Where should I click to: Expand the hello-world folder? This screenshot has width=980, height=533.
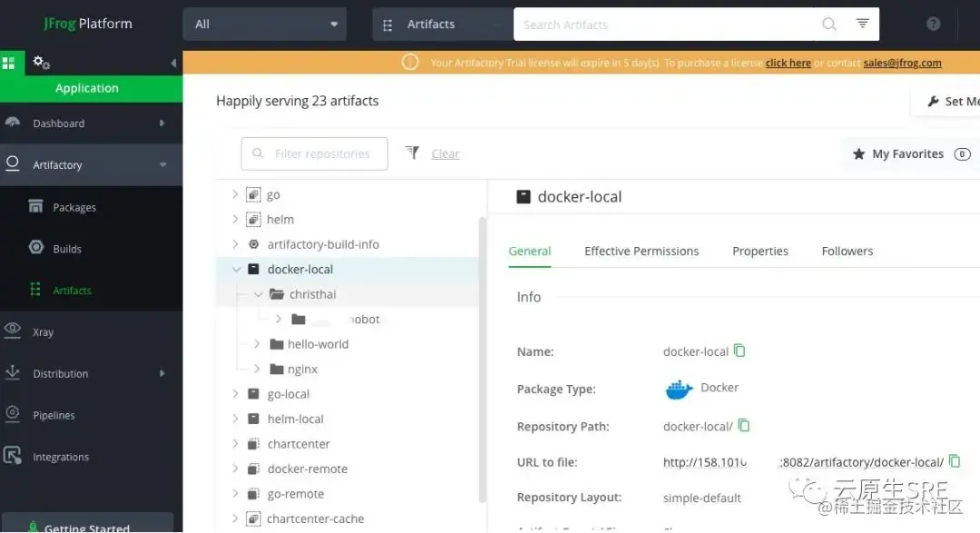click(x=257, y=344)
